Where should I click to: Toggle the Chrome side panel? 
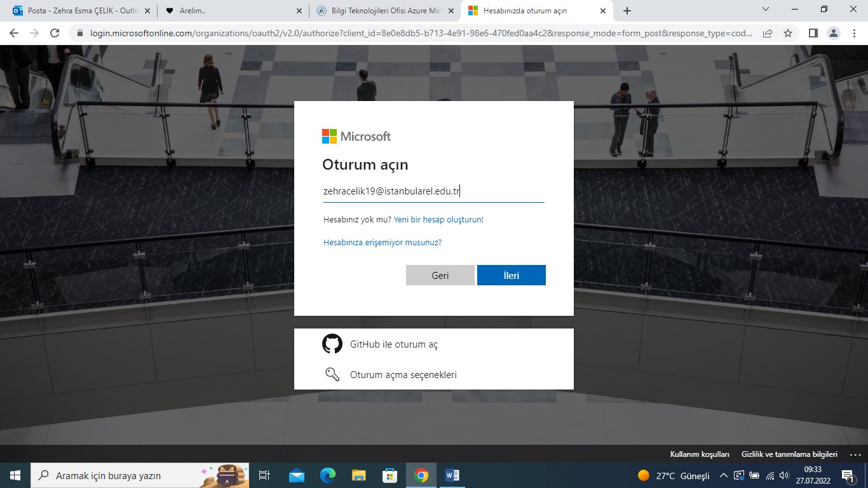(813, 33)
